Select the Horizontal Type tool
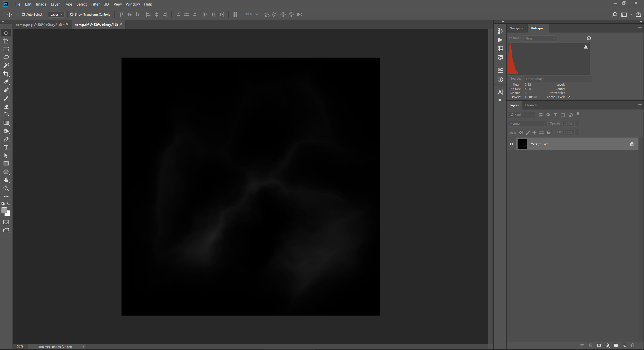 (6, 148)
